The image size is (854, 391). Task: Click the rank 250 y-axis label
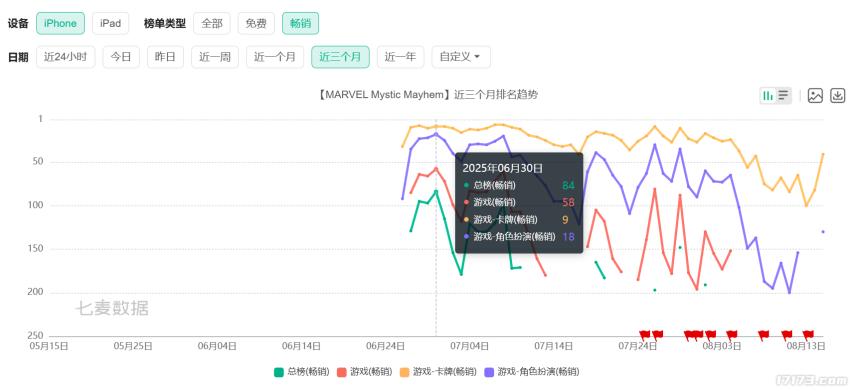tap(36, 335)
